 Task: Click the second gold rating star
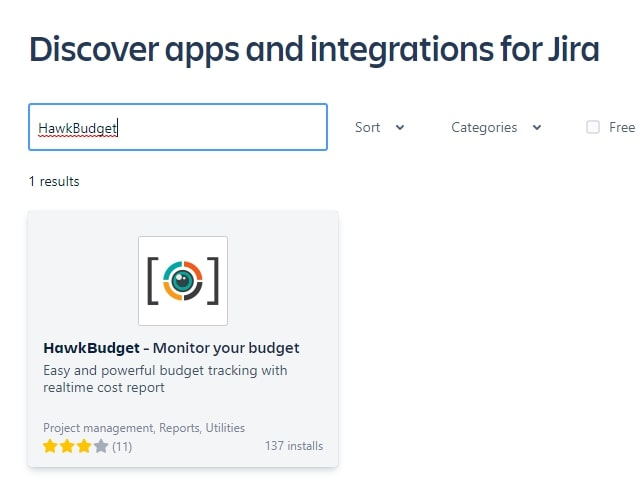click(x=67, y=446)
